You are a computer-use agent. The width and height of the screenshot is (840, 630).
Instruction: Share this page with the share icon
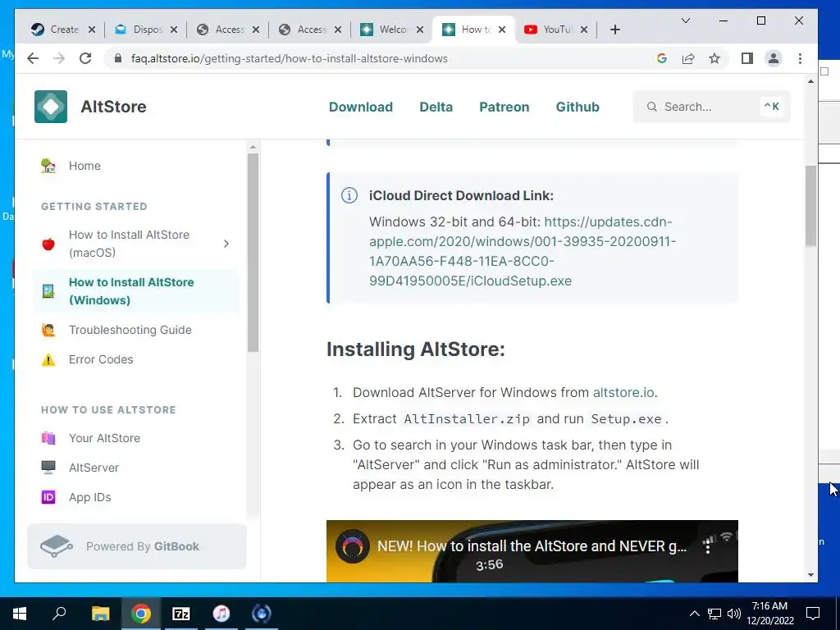(x=688, y=58)
